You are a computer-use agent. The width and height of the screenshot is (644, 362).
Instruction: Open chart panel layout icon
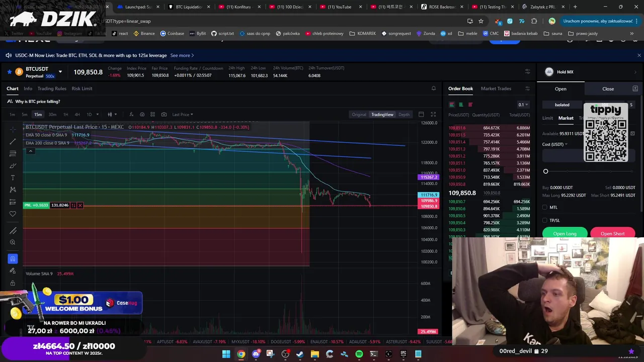click(421, 115)
